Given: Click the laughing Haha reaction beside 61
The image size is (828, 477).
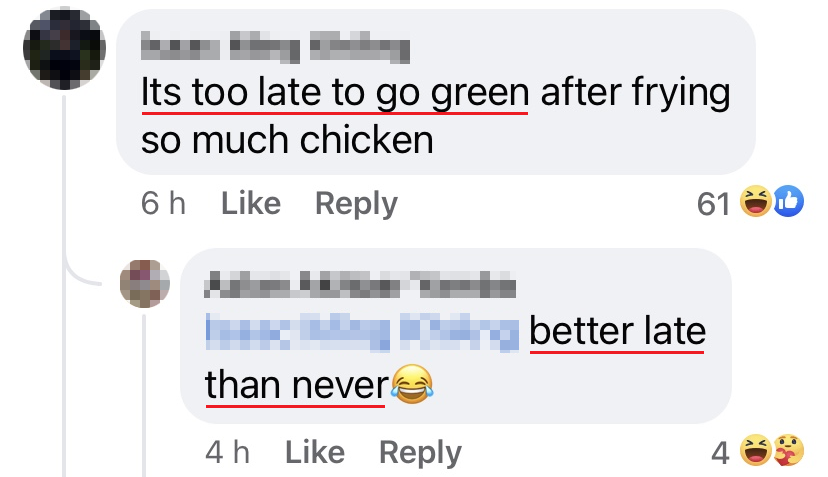Looking at the screenshot, I should (x=755, y=201).
